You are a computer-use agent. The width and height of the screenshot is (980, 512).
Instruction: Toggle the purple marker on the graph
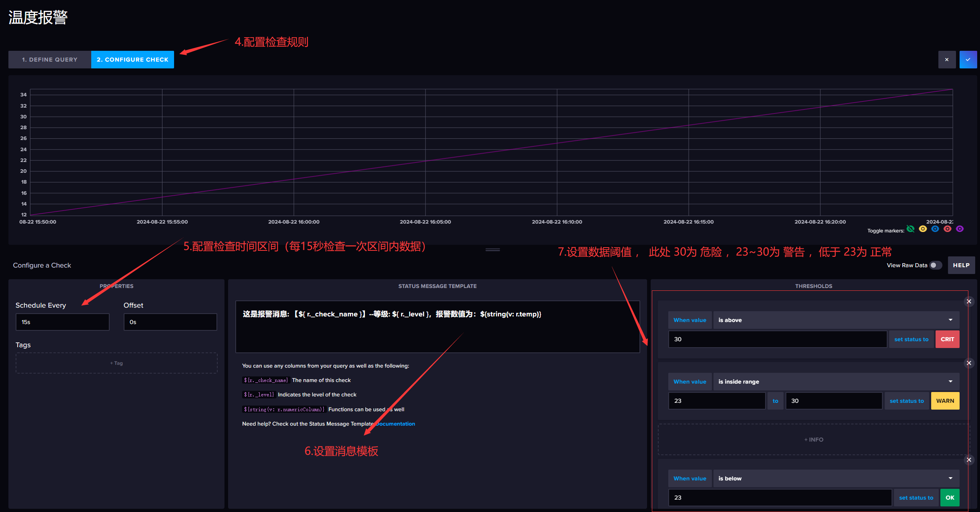960,228
